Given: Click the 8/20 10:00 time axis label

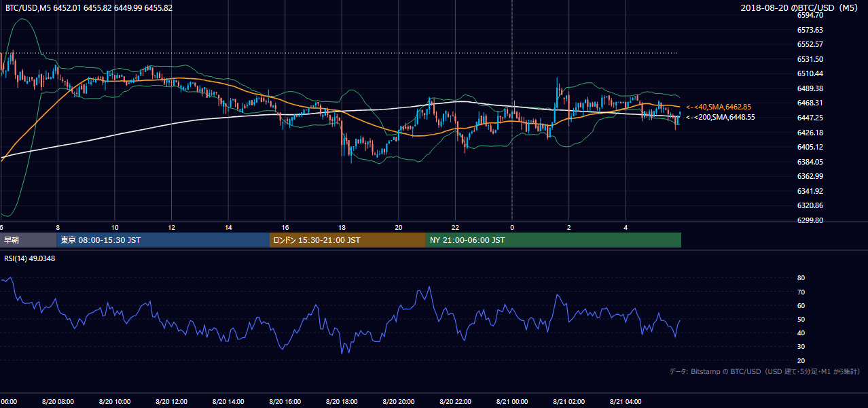Looking at the screenshot, I should pos(115,402).
